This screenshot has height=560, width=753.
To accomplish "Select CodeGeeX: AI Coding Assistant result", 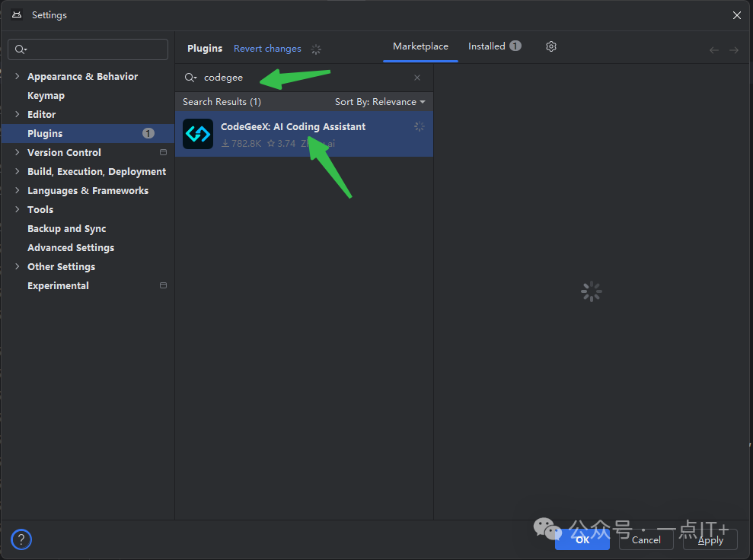I will tap(304, 134).
